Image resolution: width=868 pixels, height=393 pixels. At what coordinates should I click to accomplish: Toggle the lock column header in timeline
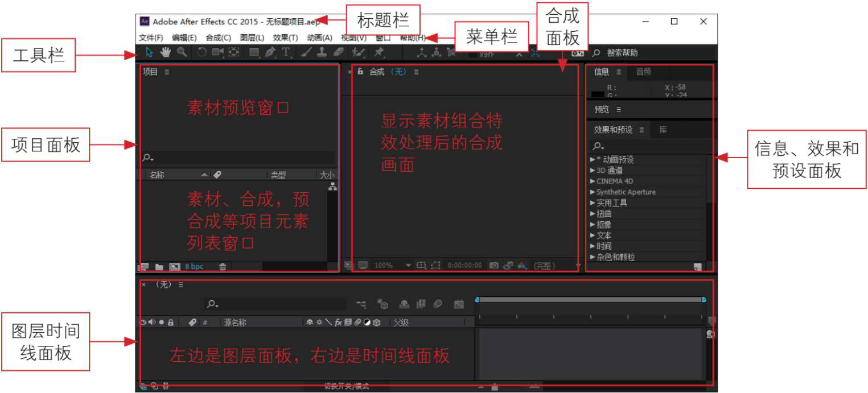pyautogui.click(x=171, y=322)
